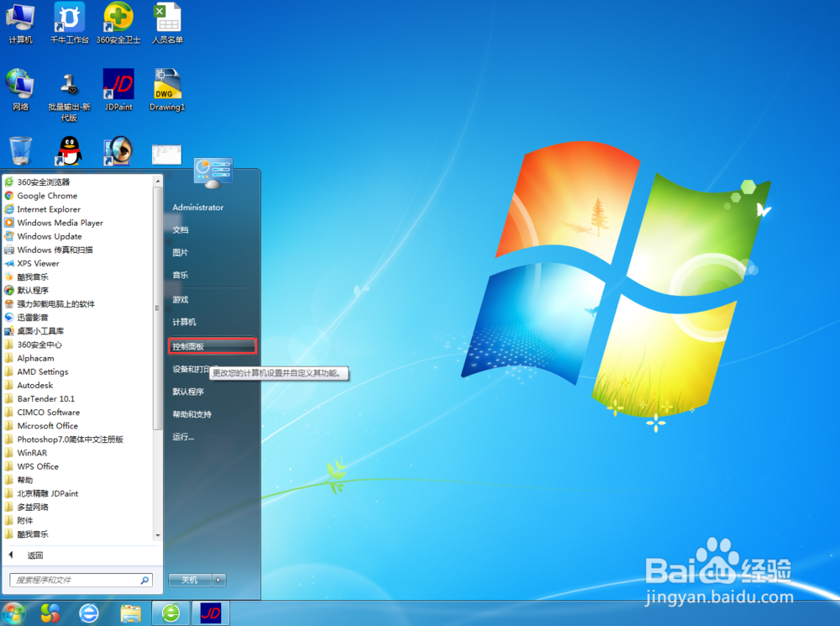Viewport: 840px width, 626px height.
Task: Click the Start orb button
Action: [x=13, y=613]
